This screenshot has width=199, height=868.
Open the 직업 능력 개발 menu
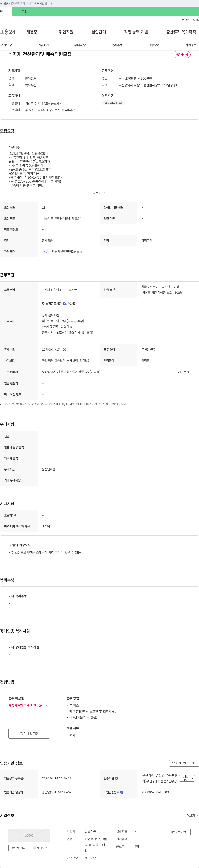pos(136,32)
